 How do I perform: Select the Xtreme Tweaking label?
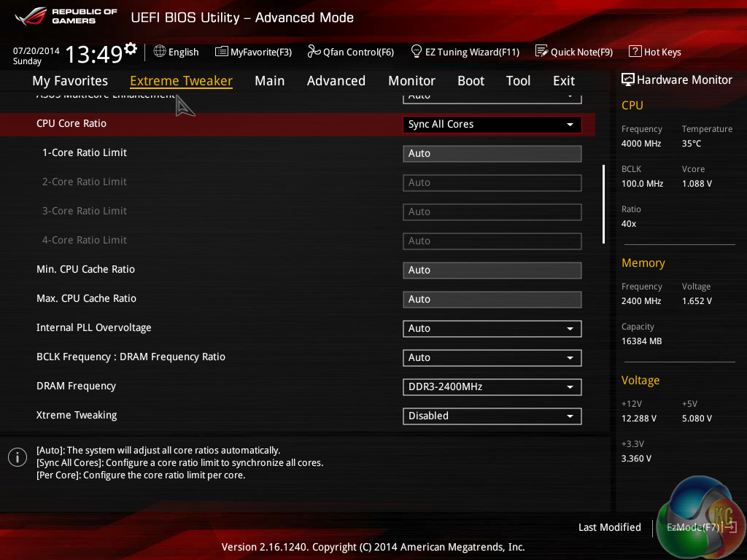click(77, 415)
